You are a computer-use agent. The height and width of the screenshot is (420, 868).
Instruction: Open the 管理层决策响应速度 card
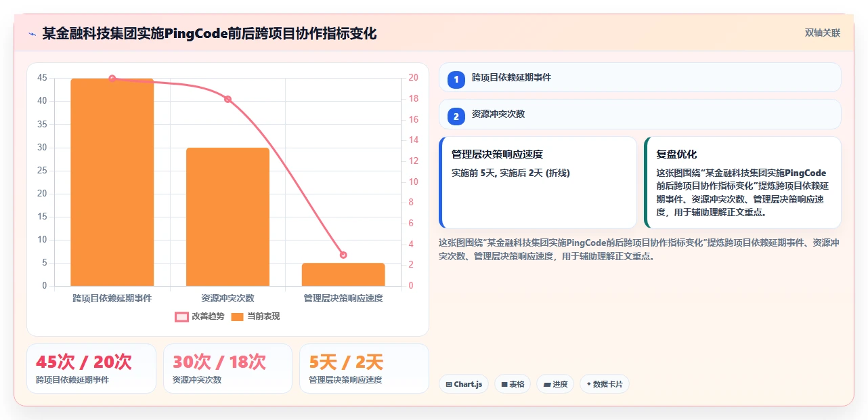click(538, 183)
